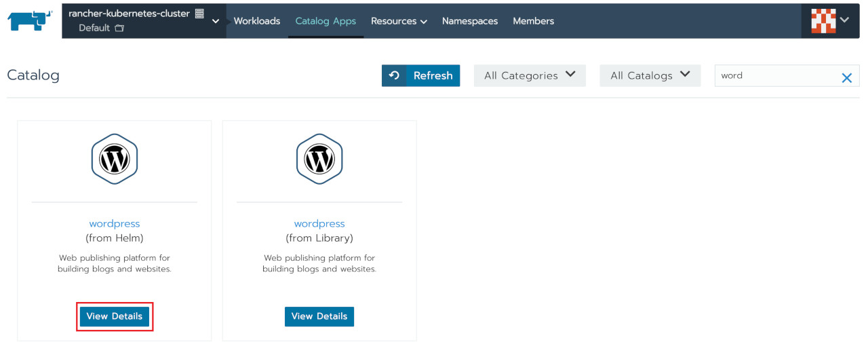
Task: Focus the catalog search field containing word
Action: tap(778, 76)
